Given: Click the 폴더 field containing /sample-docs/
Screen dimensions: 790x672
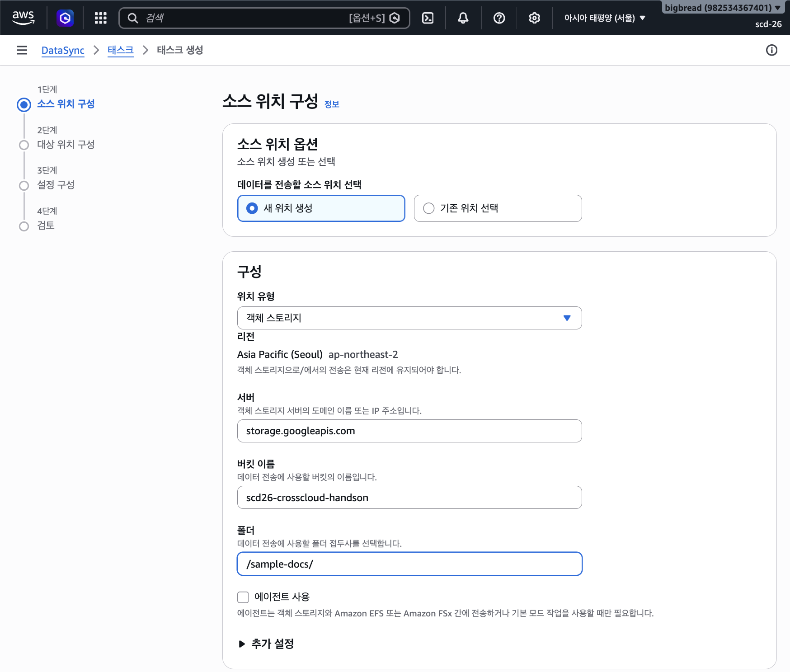Looking at the screenshot, I should (409, 564).
